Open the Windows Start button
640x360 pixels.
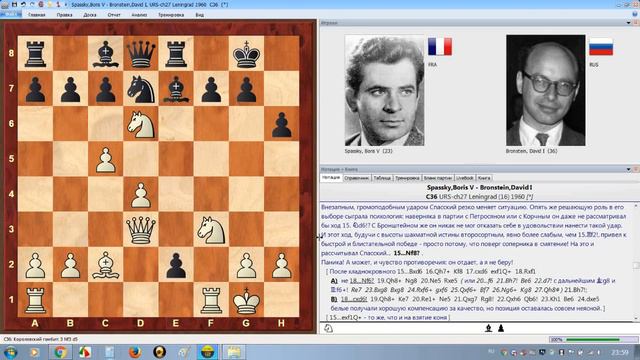click(10, 352)
